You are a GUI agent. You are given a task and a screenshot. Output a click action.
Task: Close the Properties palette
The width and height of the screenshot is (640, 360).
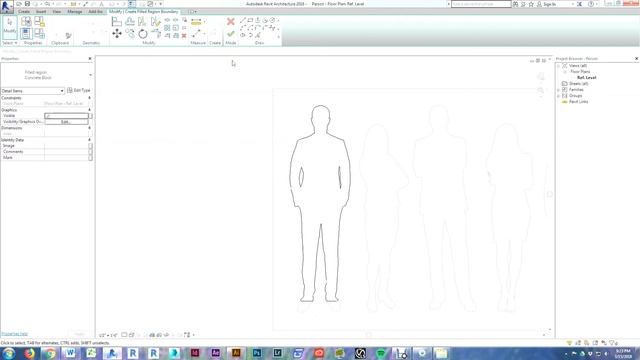click(x=90, y=59)
